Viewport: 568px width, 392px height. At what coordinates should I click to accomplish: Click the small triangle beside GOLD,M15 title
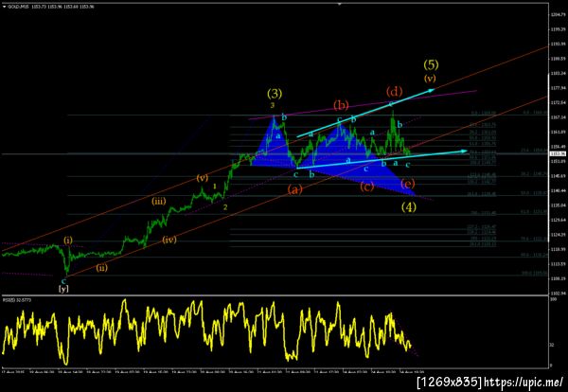click(x=4, y=7)
